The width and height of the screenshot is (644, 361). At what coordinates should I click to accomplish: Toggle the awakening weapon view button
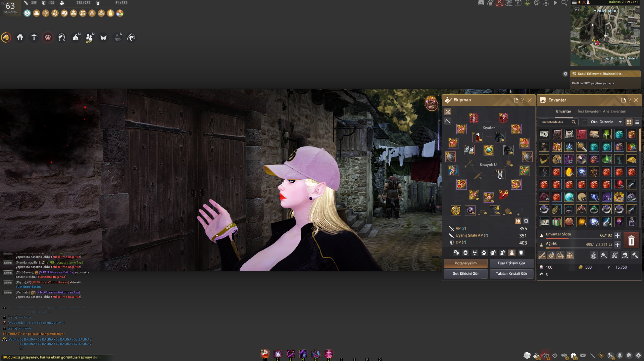tap(448, 121)
